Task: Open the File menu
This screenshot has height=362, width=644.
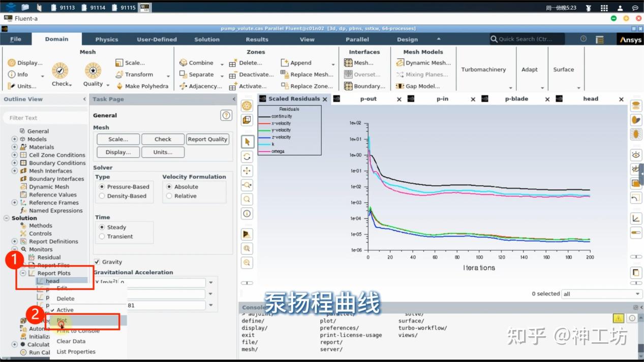Action: (x=16, y=39)
